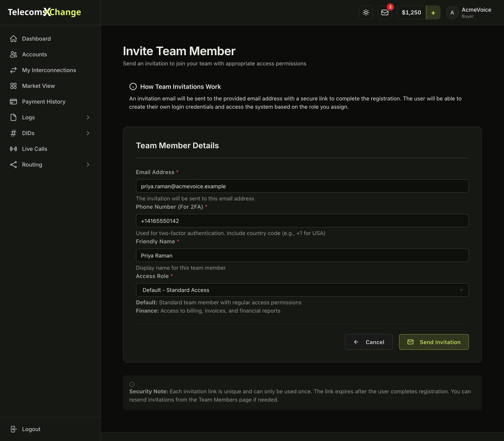Click the $1,250 balance display
This screenshot has width=504, height=441.
tap(411, 13)
